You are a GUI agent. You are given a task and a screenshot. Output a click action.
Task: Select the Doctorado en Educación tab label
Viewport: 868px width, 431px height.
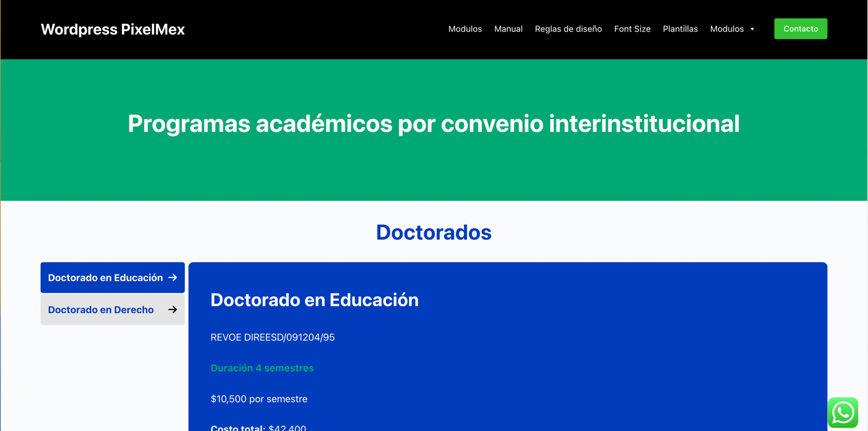tap(105, 277)
